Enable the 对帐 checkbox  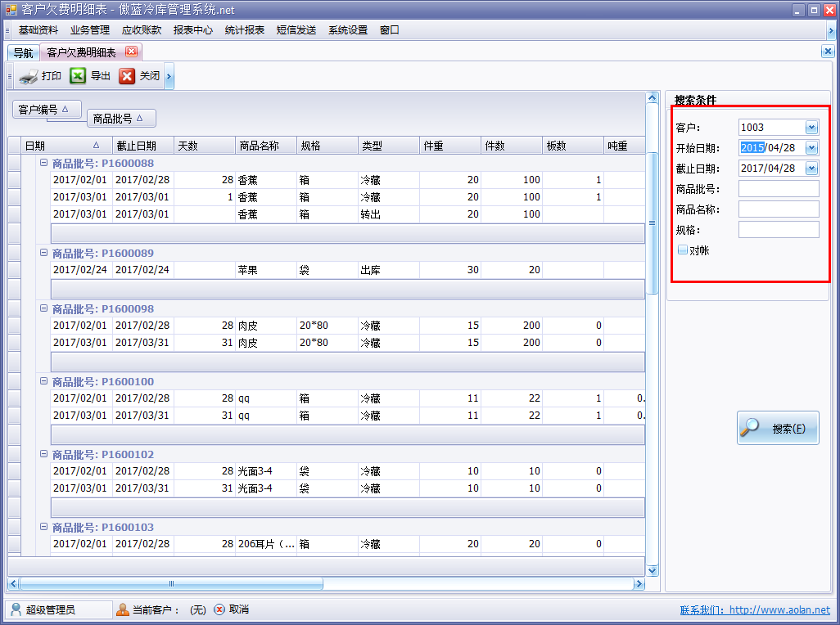point(683,250)
